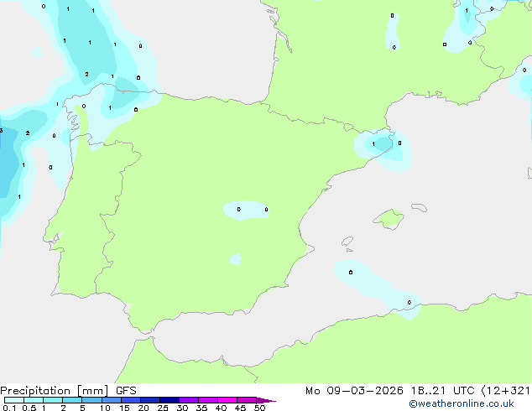Click the island of Mallorca on the map

(x=389, y=219)
